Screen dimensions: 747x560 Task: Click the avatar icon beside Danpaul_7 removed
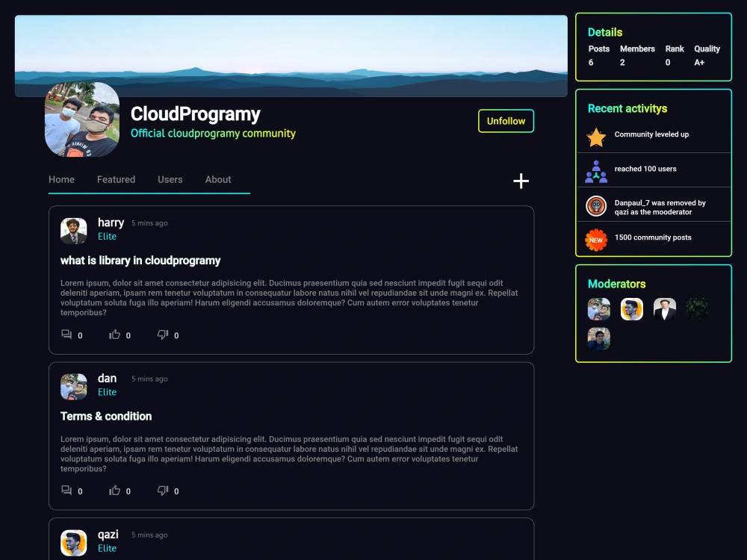click(596, 206)
